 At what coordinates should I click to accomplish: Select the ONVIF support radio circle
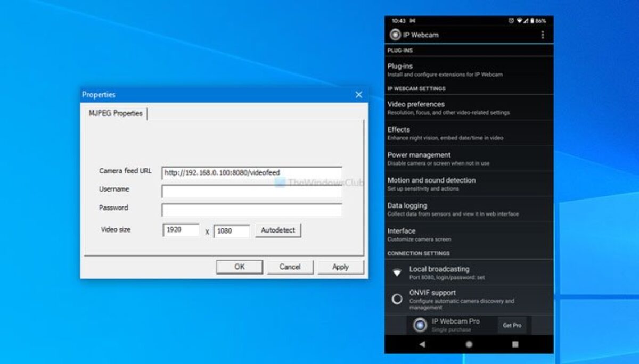click(397, 299)
